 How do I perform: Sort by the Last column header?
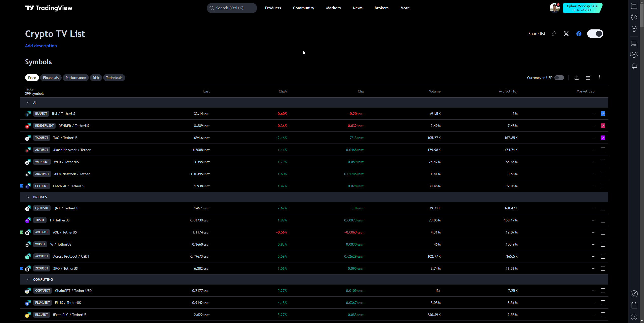(x=207, y=91)
